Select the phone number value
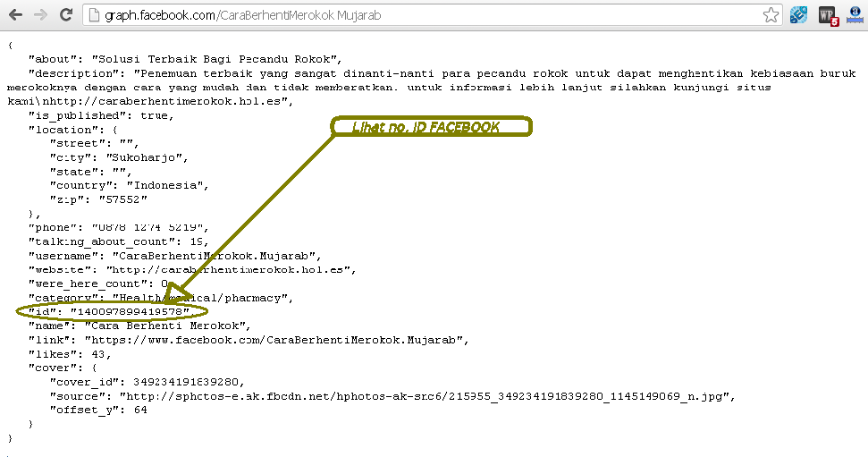 (147, 228)
